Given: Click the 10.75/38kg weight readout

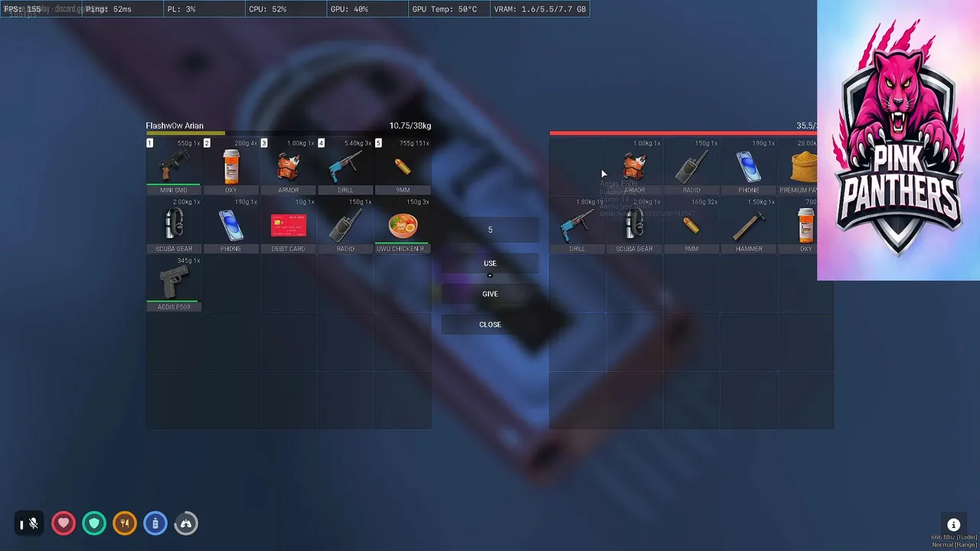Looking at the screenshot, I should 410,126.
